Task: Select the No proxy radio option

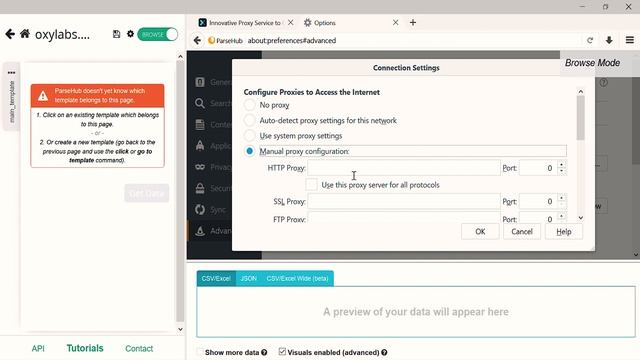Action: pyautogui.click(x=250, y=105)
